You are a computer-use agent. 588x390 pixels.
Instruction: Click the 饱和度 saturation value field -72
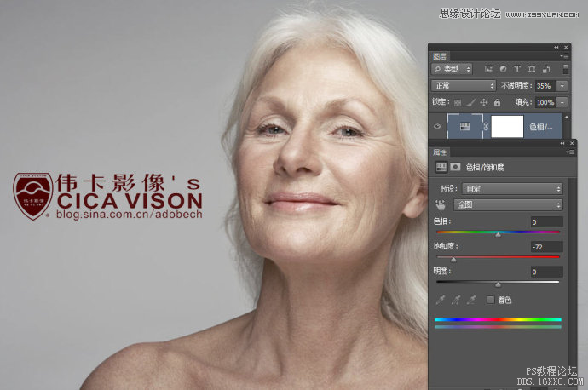(546, 247)
